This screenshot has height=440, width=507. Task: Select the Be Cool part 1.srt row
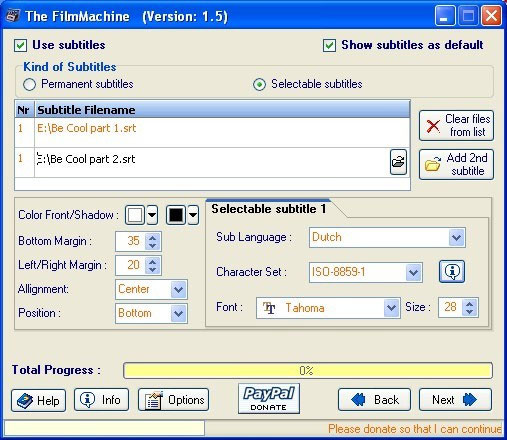pyautogui.click(x=212, y=132)
